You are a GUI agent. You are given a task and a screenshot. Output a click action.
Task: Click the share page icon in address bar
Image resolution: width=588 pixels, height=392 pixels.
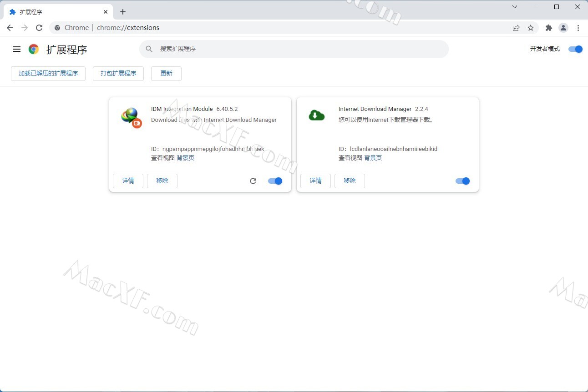[x=516, y=28]
